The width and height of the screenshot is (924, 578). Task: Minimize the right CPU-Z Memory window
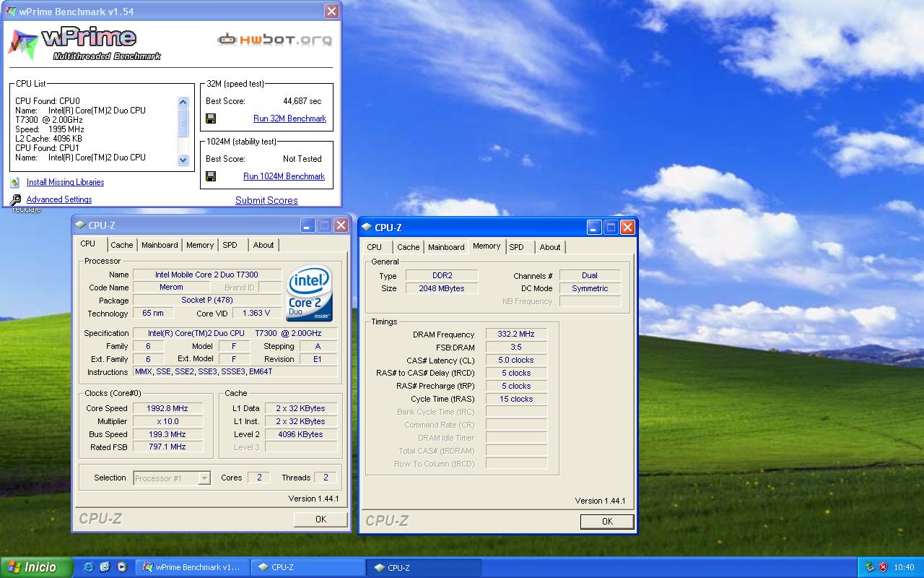(594, 228)
